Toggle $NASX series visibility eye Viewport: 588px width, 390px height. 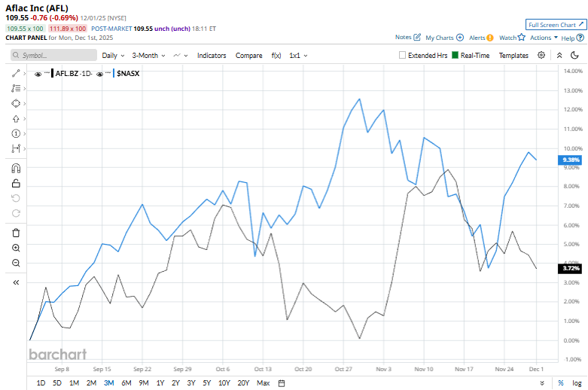click(x=99, y=74)
